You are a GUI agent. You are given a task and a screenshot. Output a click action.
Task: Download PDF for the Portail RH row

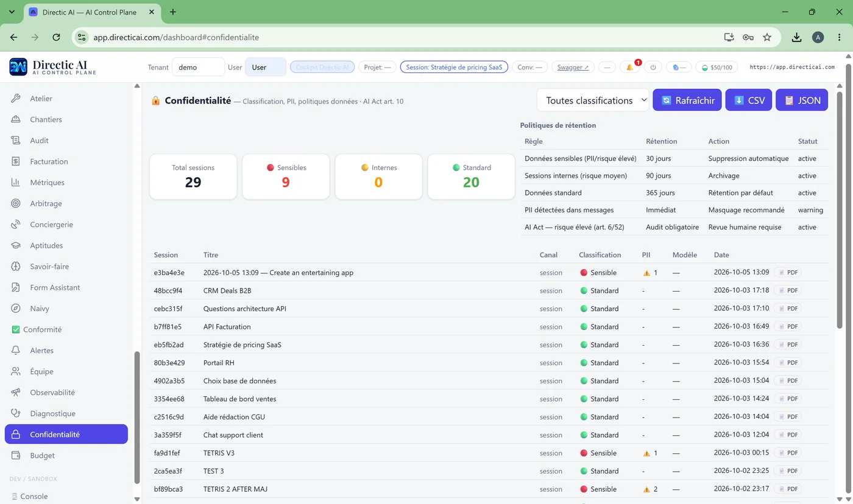coord(788,363)
